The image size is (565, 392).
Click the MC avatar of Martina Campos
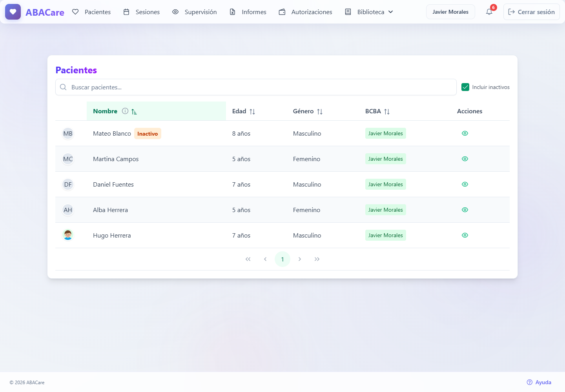point(68,159)
